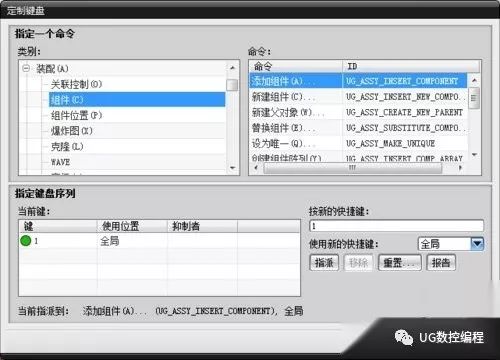The height and width of the screenshot is (360, 500).
Task: Click command list horizontal scroll right arrow
Action: (x=461, y=168)
